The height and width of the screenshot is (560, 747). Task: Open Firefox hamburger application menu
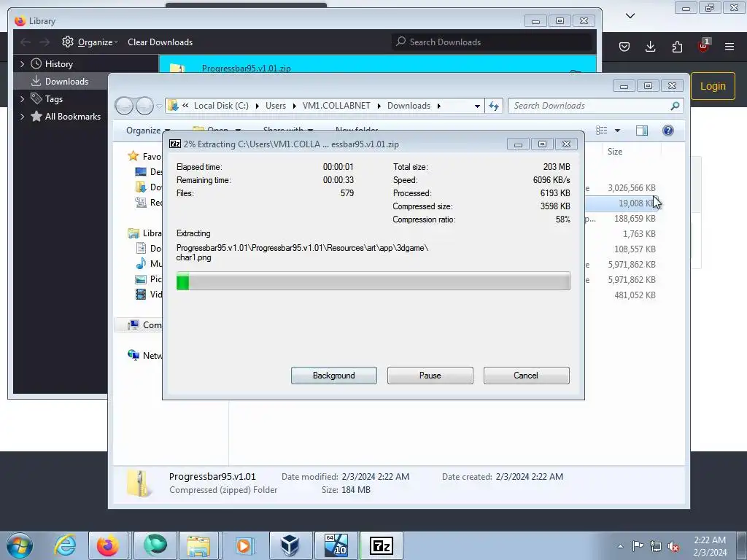pos(729,47)
